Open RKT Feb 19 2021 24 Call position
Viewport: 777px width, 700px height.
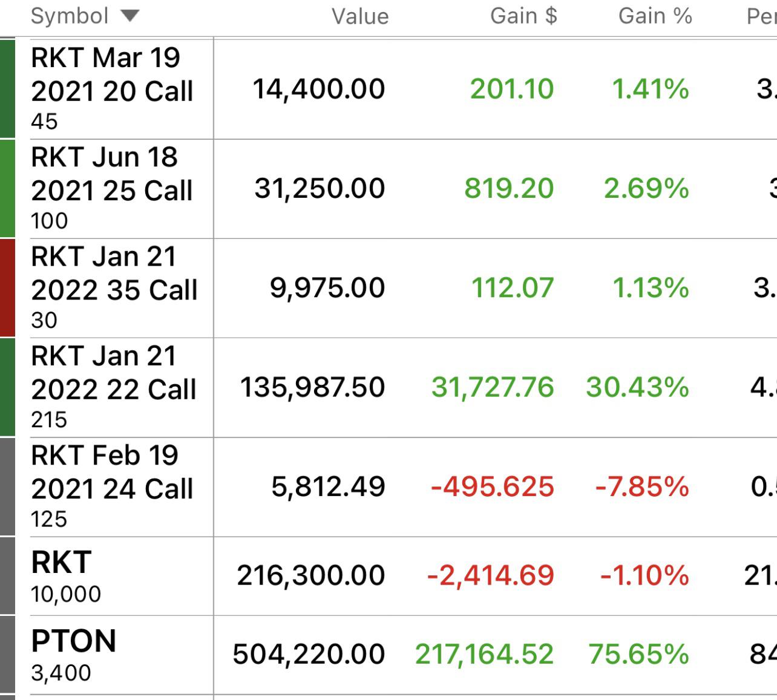pyautogui.click(x=388, y=487)
